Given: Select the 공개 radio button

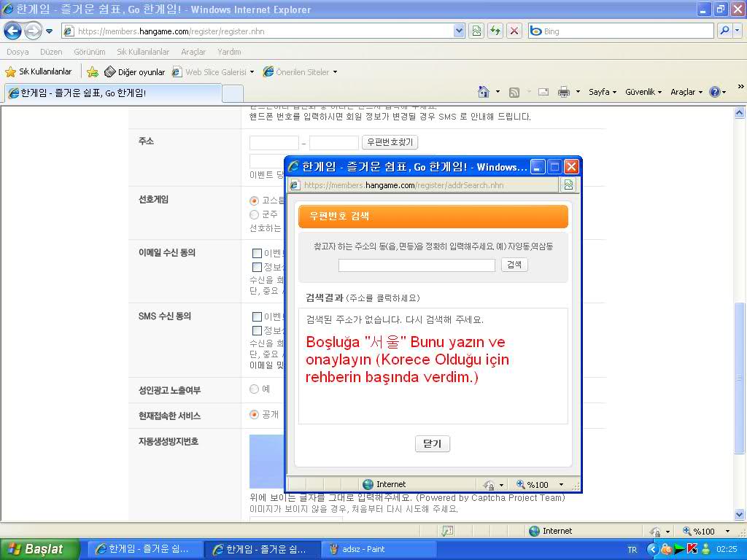Looking at the screenshot, I should click(255, 415).
